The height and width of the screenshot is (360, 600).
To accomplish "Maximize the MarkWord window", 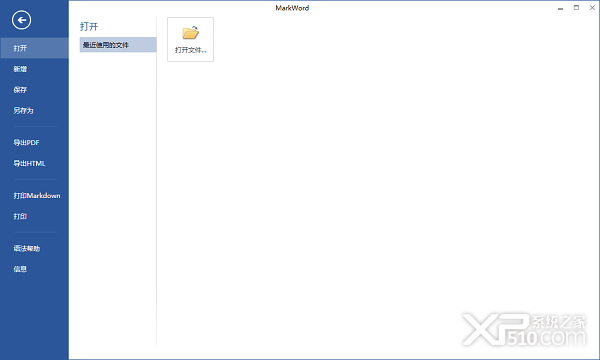I will 576,8.
